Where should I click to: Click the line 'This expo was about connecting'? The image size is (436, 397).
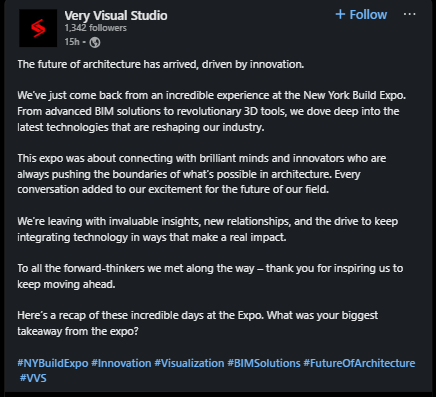pyautogui.click(x=202, y=158)
